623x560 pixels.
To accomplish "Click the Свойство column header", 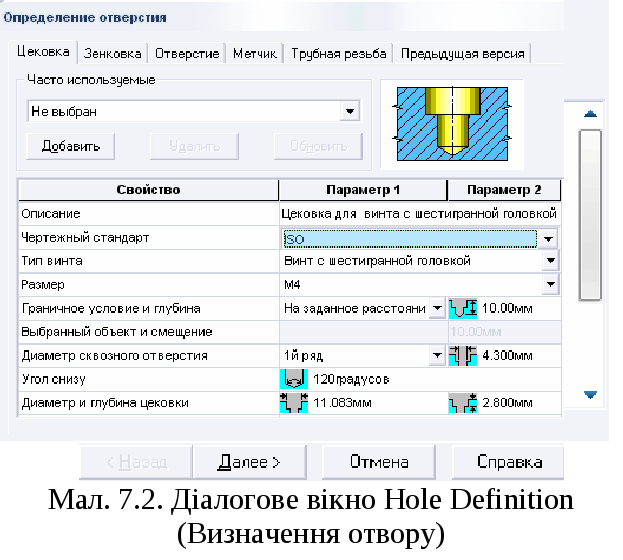I will (x=148, y=190).
